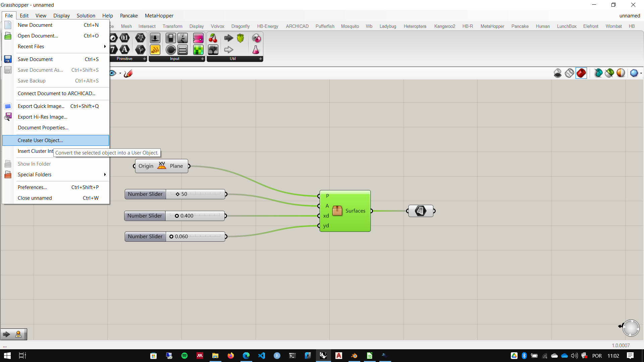This screenshot has height=362, width=644.
Task: Click the Surfaces cluster package icon
Action: (x=337, y=211)
